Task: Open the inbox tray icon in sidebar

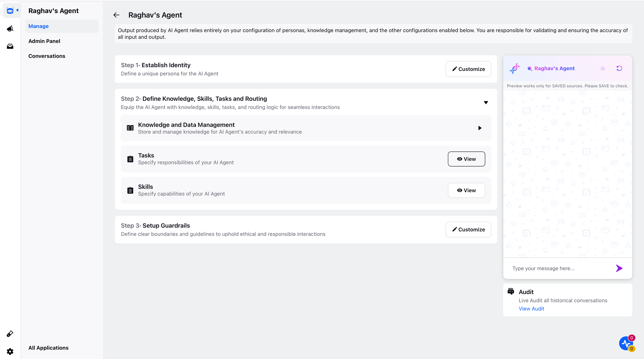Action: [10, 46]
